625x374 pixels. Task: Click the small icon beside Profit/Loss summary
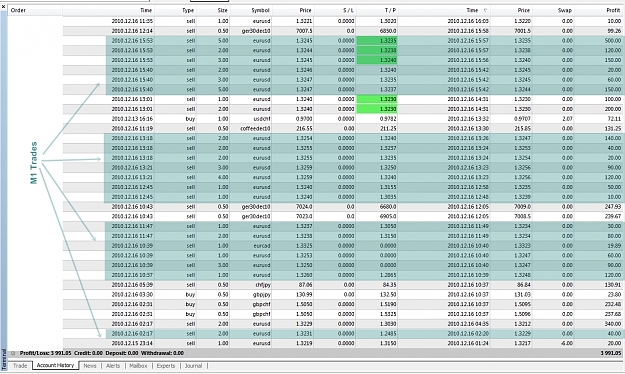(13, 353)
